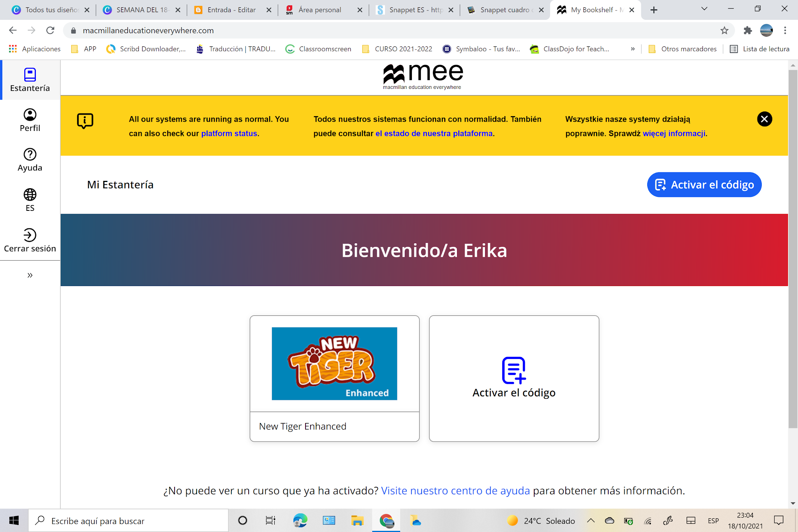Open ClassDojo for Teachers bookmark

coord(570,49)
